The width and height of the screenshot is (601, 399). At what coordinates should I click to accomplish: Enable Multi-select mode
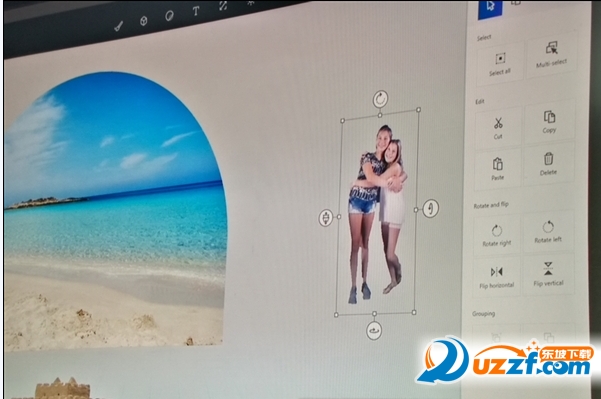point(552,54)
